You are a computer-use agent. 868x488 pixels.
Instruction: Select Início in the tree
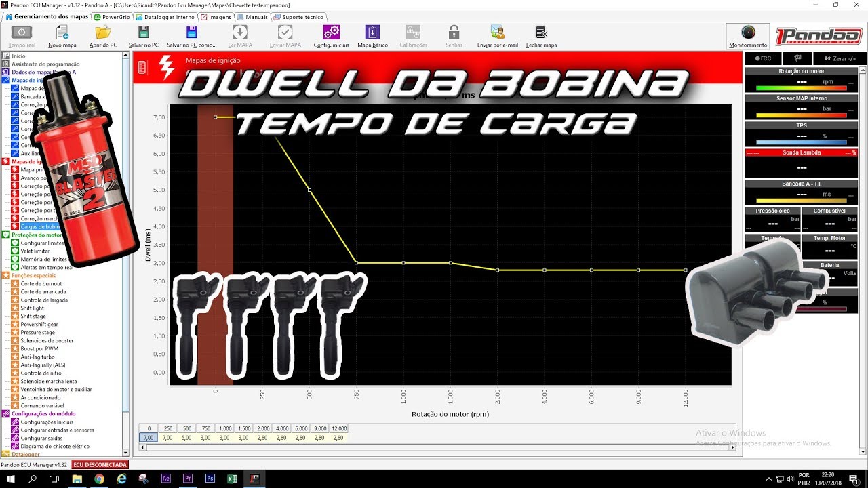18,56
